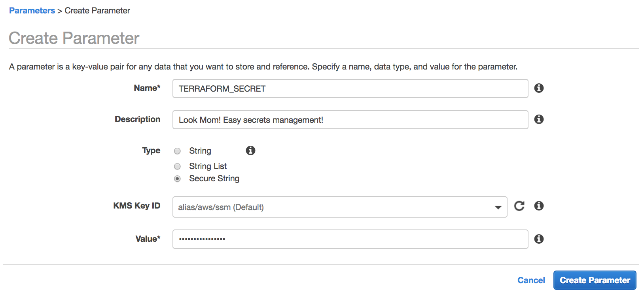
Task: Select the Secure String radio button
Action: [x=178, y=179]
